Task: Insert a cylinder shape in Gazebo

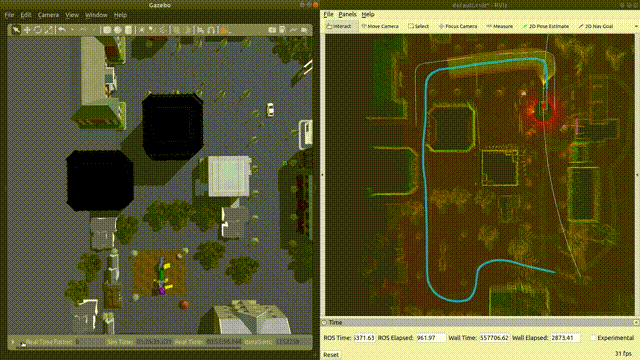Action: point(128,30)
